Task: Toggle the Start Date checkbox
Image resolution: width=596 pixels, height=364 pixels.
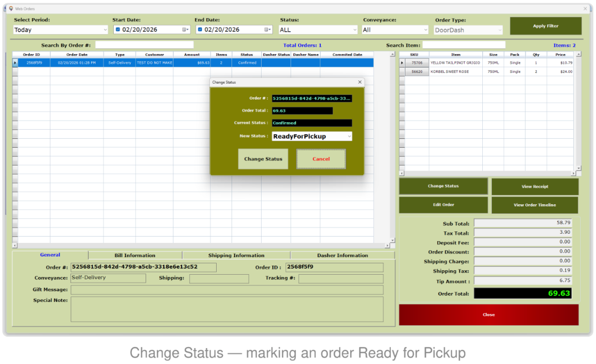Action: pos(118,30)
